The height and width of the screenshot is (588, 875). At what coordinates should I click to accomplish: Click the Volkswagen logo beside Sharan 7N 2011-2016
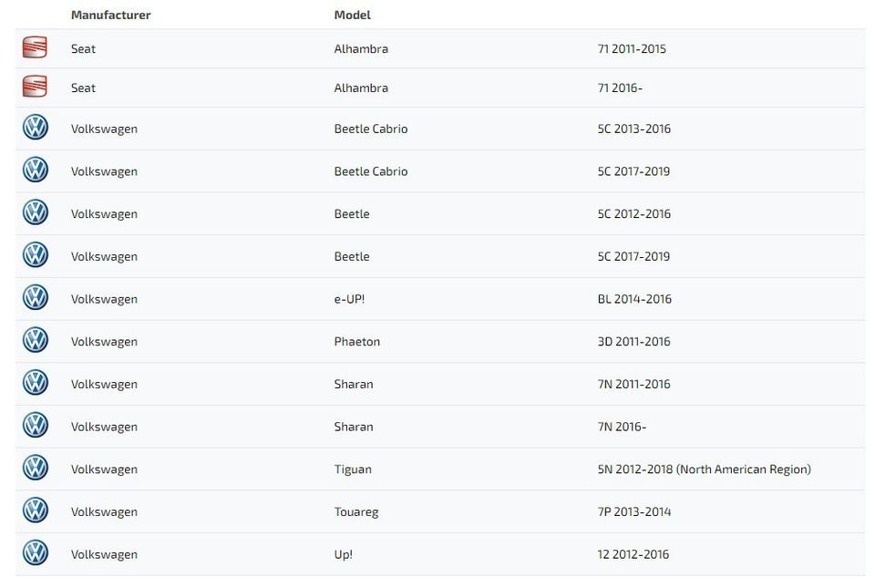(36, 383)
